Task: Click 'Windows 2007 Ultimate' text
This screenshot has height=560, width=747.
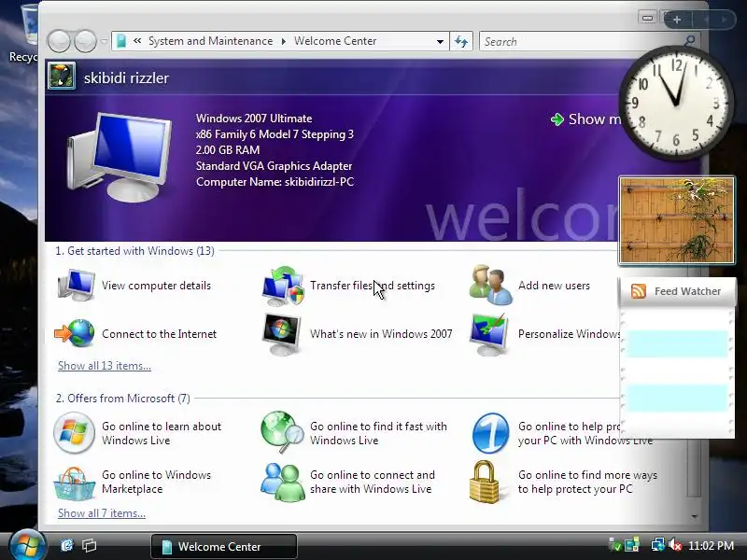Action: point(254,119)
